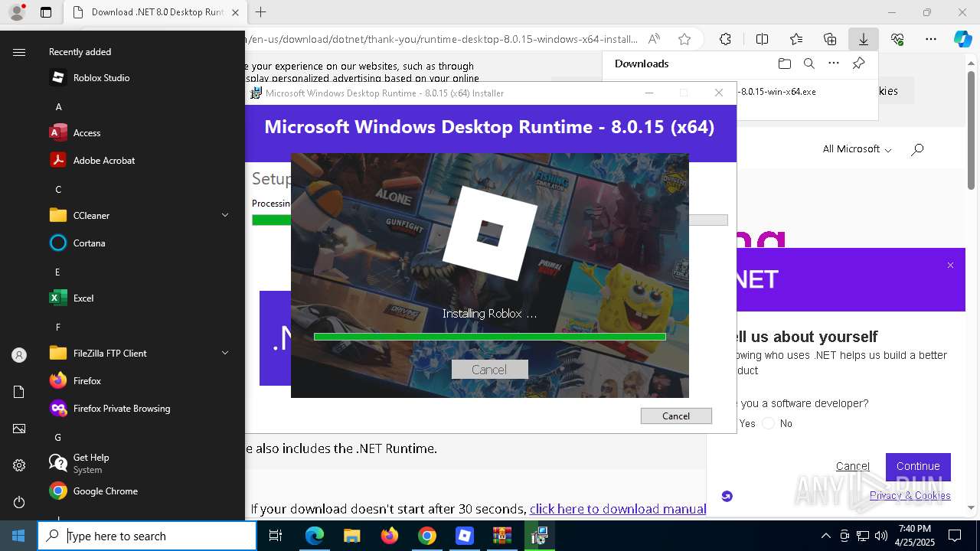The width and height of the screenshot is (980, 551).
Task: Click the Start menu hamburger icon
Action: coord(19,52)
